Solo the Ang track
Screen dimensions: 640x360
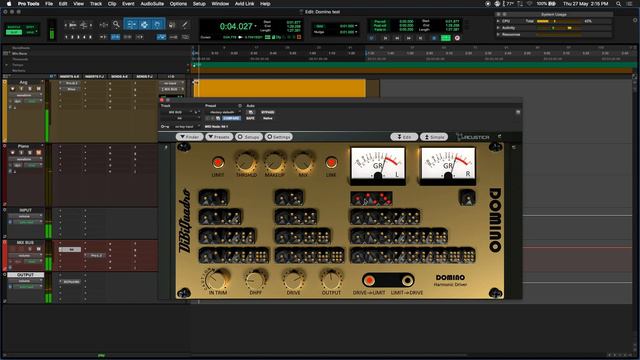[30, 89]
